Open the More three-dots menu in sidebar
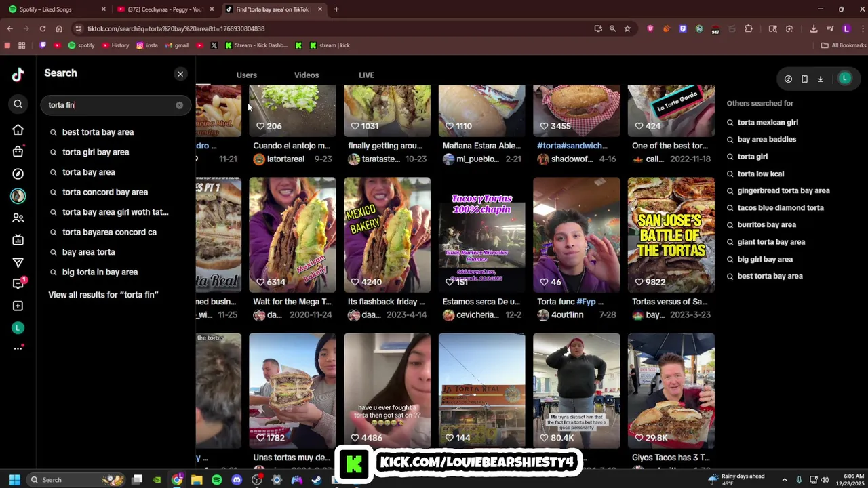This screenshot has height=488, width=868. 18,348
